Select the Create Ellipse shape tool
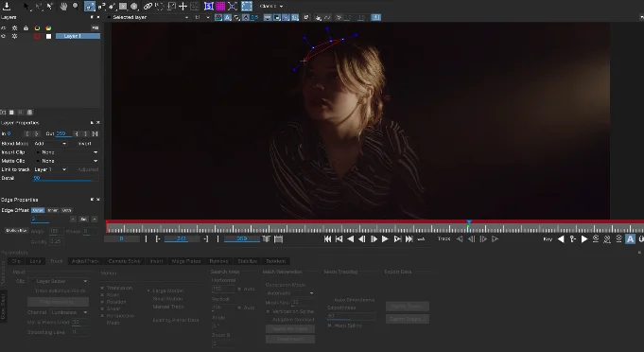The height and width of the screenshot is (352, 644). pos(134,7)
